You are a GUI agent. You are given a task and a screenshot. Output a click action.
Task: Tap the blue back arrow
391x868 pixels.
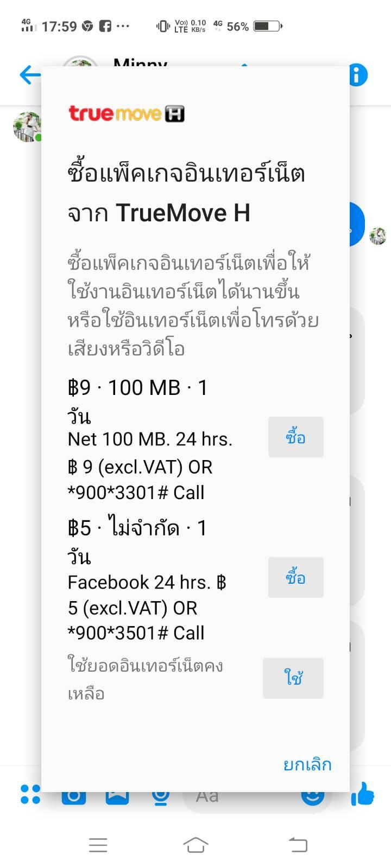(29, 75)
